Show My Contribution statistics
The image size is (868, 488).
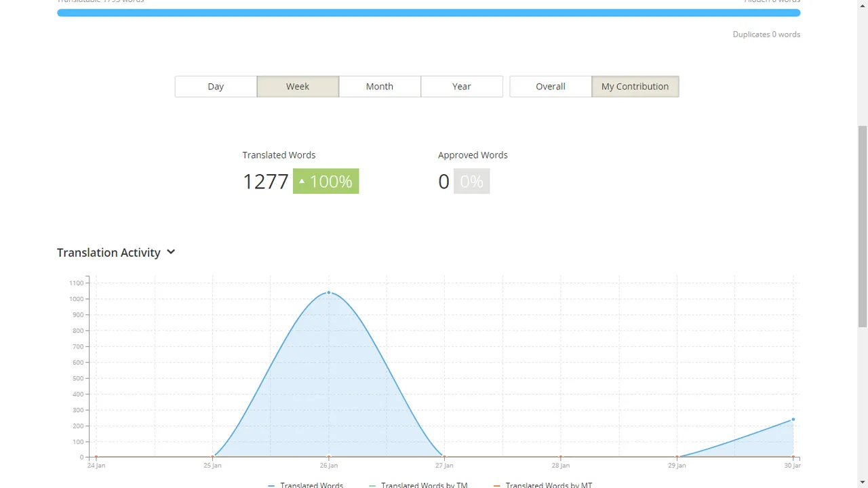(635, 86)
